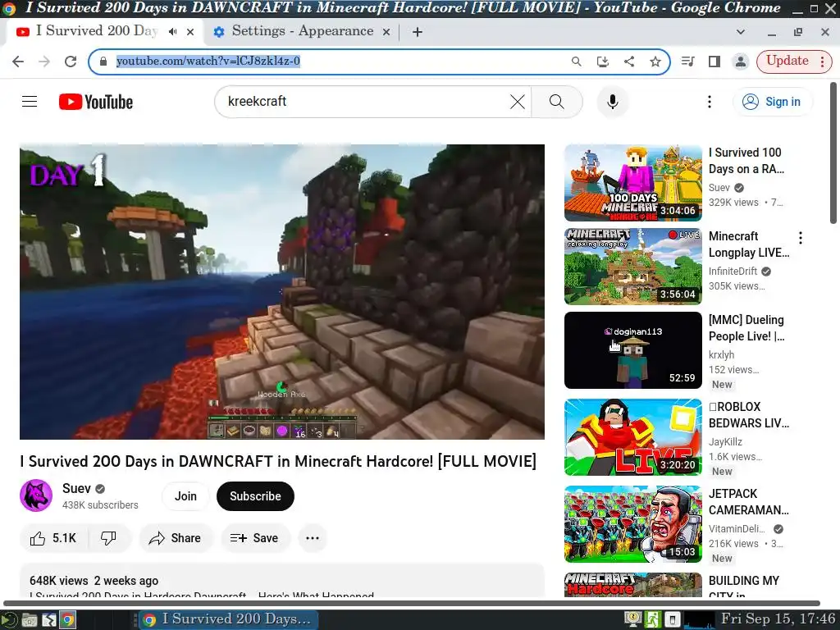840x630 pixels.
Task: Save the video to playlist
Action: [255, 538]
